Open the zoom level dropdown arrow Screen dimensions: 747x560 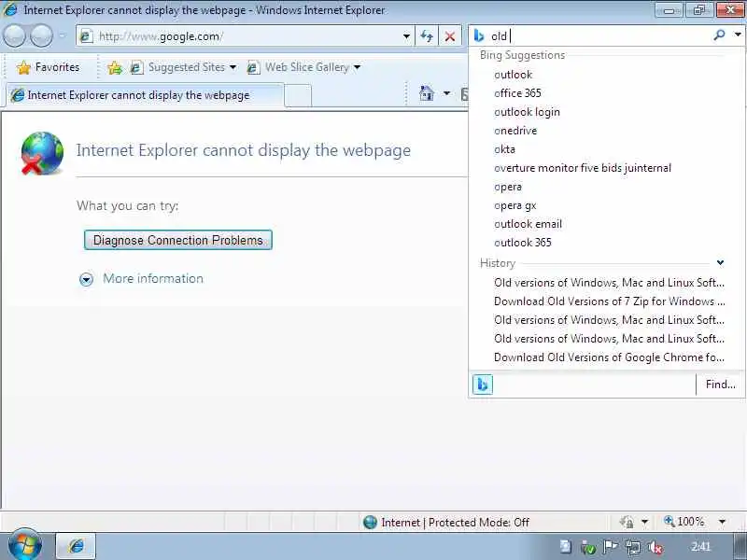click(722, 522)
